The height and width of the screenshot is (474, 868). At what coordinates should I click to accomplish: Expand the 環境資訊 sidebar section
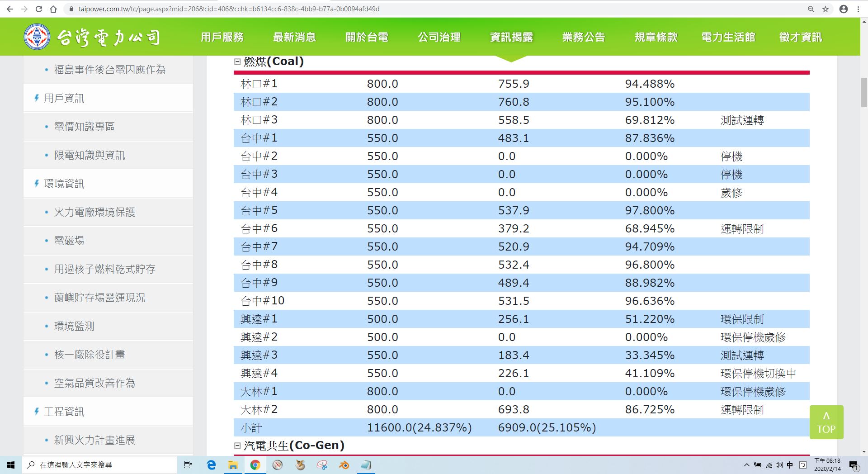point(64,184)
